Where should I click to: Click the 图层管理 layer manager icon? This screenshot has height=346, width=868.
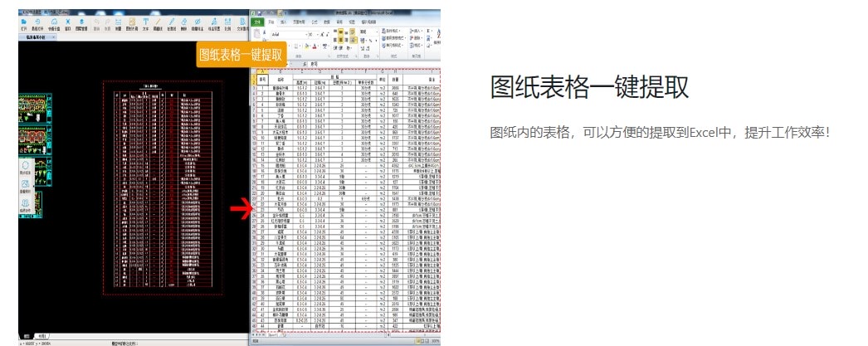(81, 24)
